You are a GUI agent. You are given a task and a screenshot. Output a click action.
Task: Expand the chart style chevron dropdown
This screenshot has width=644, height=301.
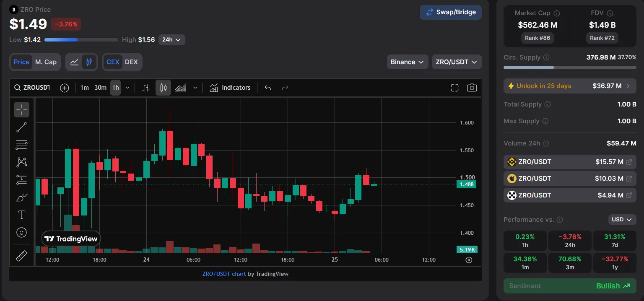pyautogui.click(x=195, y=88)
